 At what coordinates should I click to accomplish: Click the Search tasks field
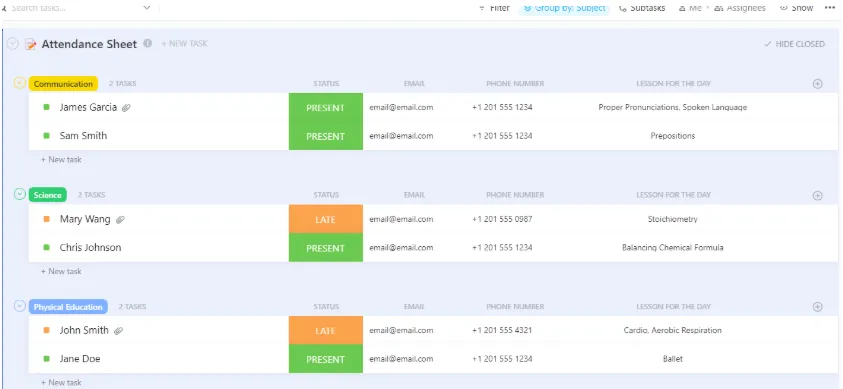click(75, 8)
